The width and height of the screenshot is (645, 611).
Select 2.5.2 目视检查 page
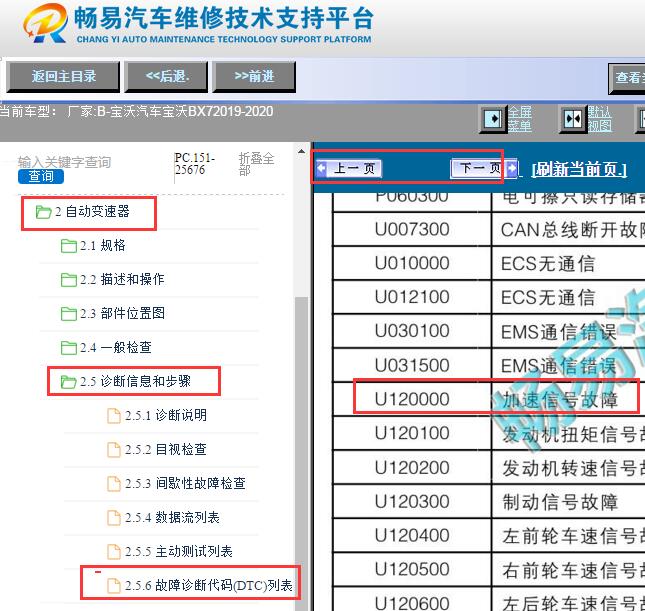(x=166, y=449)
